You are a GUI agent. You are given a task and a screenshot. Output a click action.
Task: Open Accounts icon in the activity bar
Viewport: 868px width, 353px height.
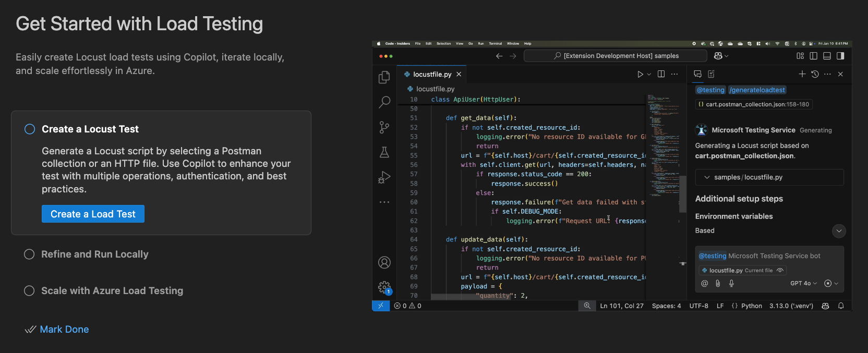(x=384, y=262)
